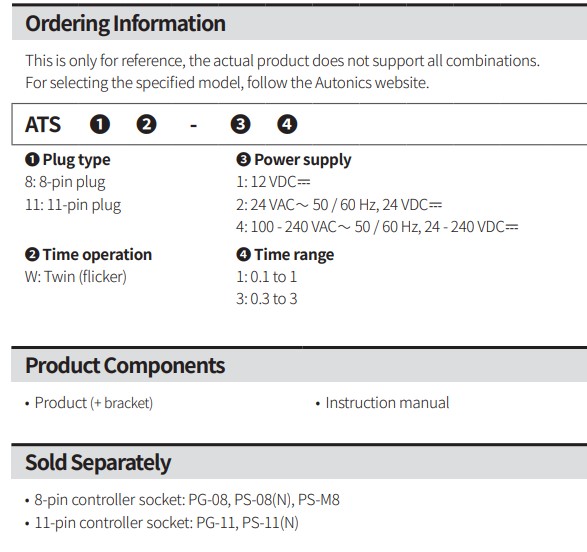Click the 100 - 240 VAC power supply line
587x552 pixels.
click(377, 227)
